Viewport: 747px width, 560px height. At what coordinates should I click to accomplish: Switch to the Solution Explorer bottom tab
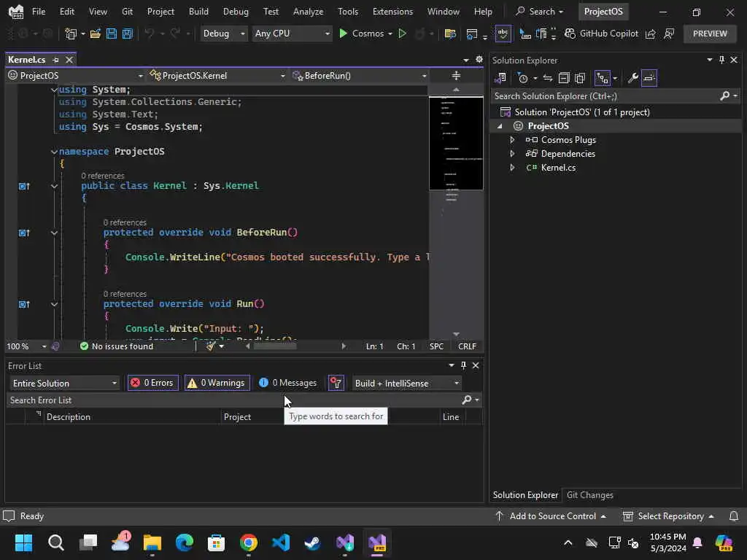pos(525,495)
